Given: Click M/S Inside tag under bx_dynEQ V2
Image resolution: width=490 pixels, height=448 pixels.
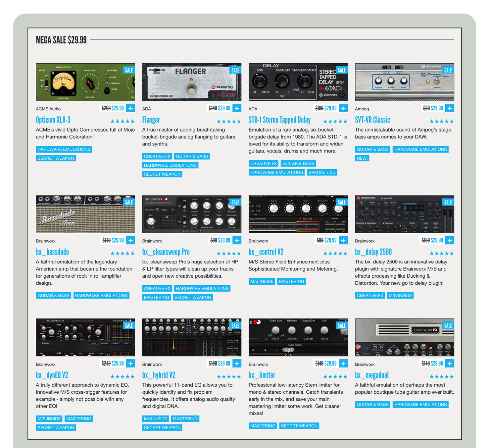Looking at the screenshot, I should pyautogui.click(x=49, y=419).
